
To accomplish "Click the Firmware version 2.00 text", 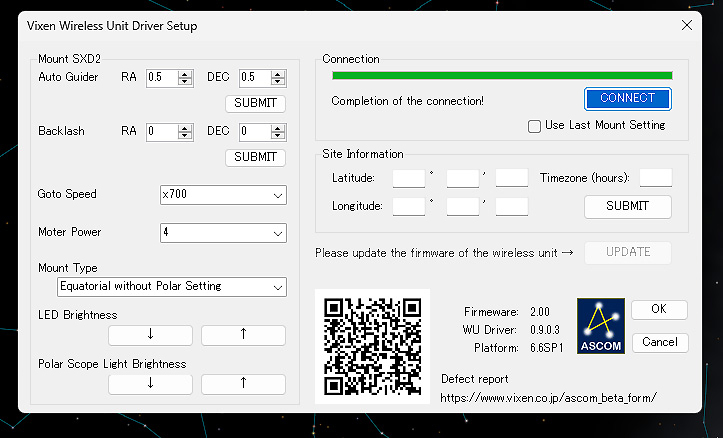I will click(x=540, y=312).
